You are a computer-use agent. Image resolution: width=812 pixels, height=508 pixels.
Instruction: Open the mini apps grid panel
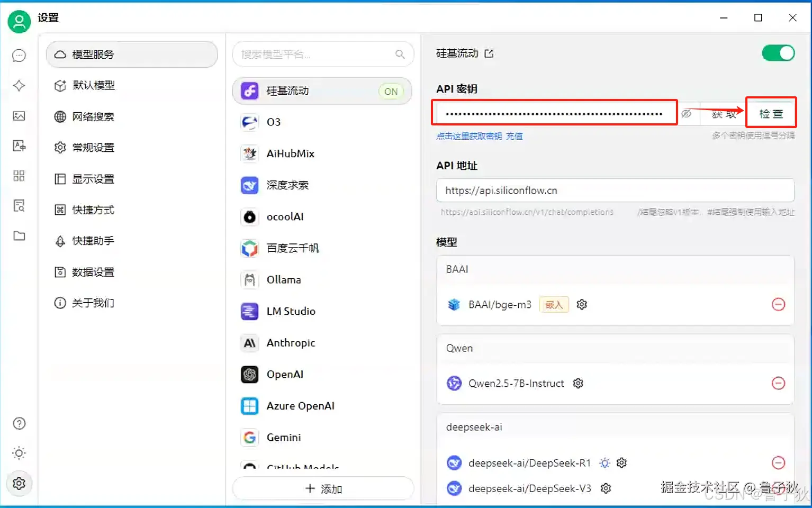(19, 176)
